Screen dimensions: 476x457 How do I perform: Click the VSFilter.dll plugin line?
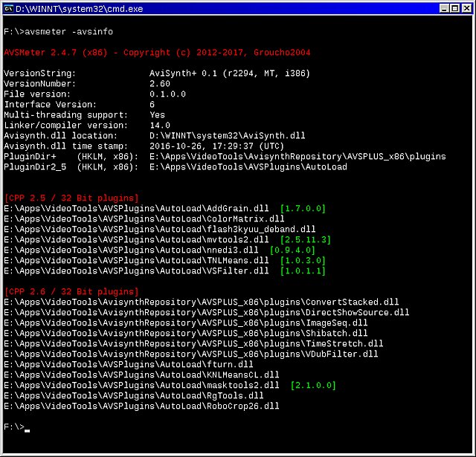click(136, 270)
